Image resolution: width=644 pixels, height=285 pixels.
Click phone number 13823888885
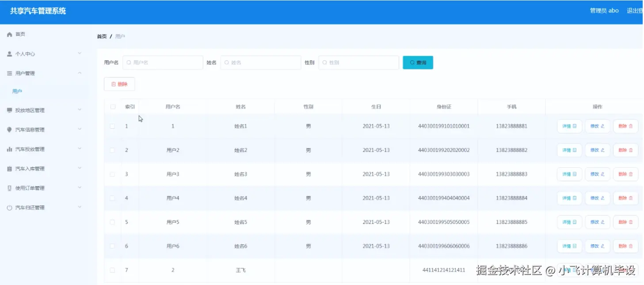pyautogui.click(x=511, y=222)
